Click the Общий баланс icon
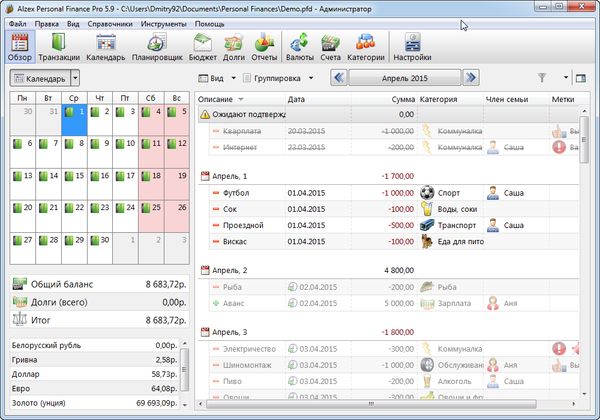The width and height of the screenshot is (600, 420). point(20,284)
